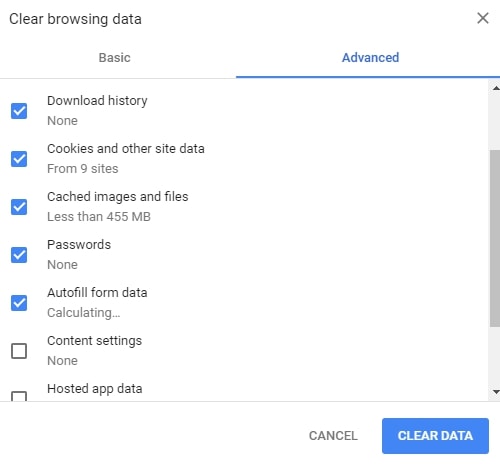Screen dimensions: 500x464
Task: Disable Cached images and files checkbox
Action: pos(19,207)
